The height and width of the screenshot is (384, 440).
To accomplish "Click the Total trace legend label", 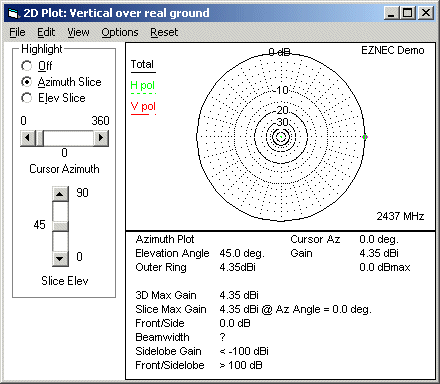I will click(142, 64).
